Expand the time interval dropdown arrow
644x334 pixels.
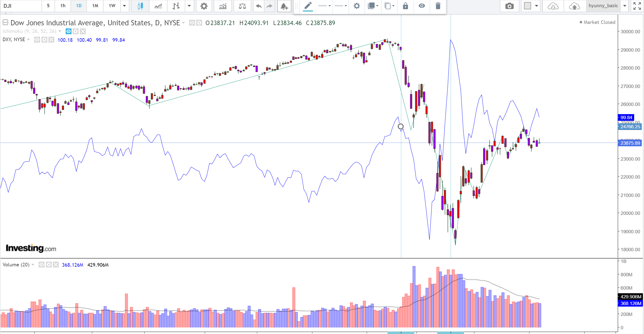[124, 6]
